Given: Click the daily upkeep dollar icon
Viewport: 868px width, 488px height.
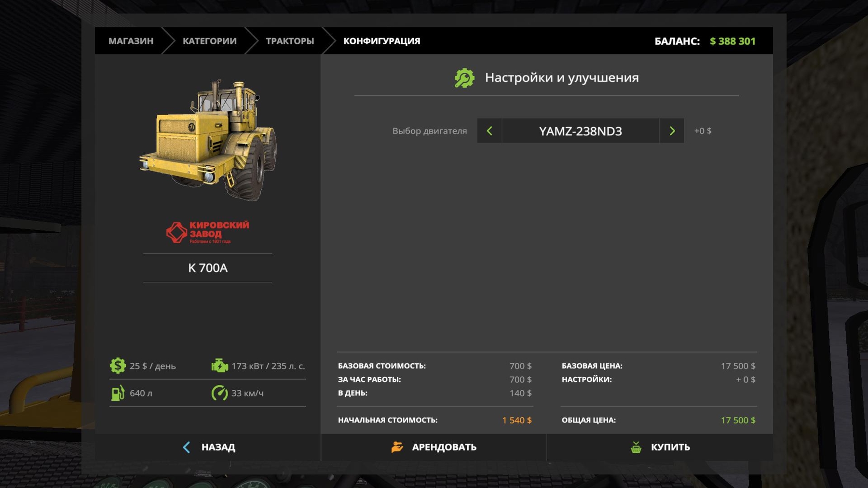Looking at the screenshot, I should (x=118, y=366).
